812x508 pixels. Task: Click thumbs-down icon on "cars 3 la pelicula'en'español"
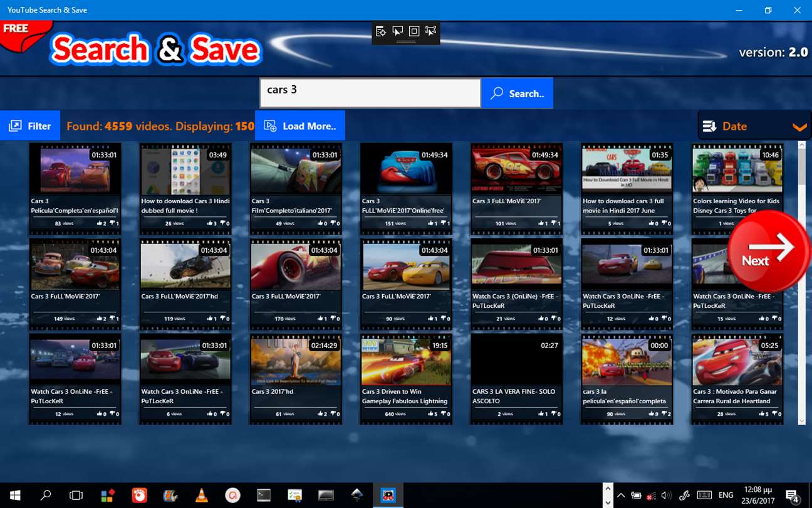pyautogui.click(x=665, y=414)
